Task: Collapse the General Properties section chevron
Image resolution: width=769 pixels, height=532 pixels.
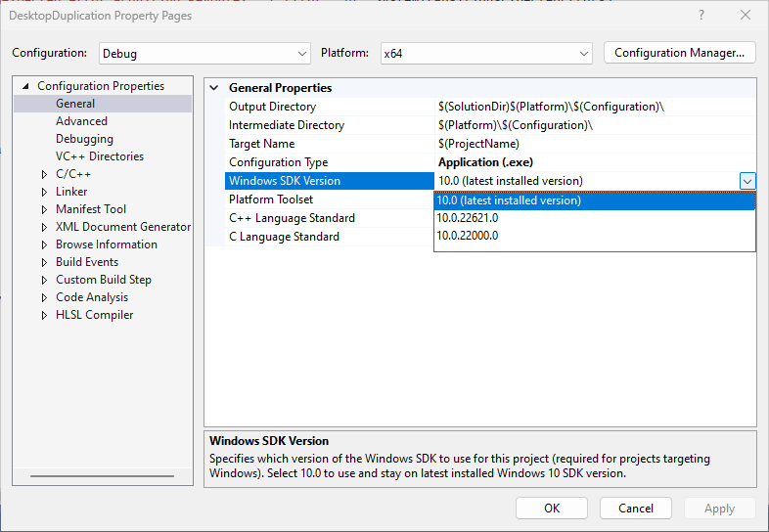Action: tap(214, 88)
